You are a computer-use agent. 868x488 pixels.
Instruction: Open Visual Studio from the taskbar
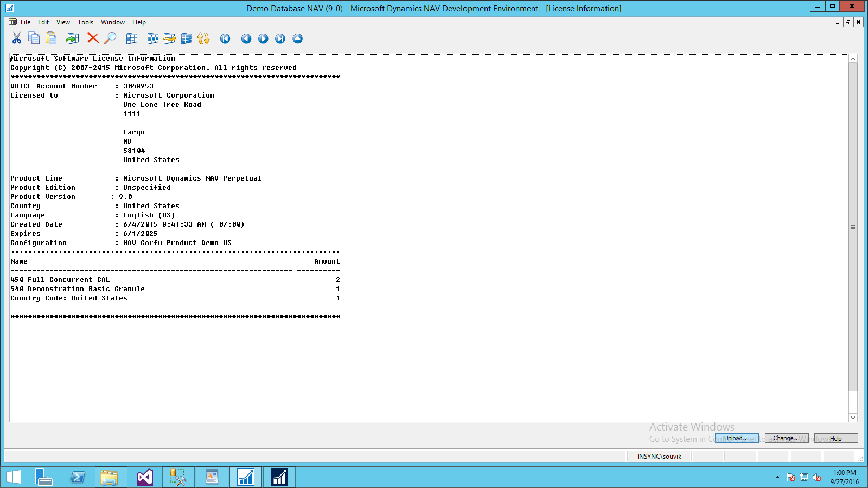144,477
